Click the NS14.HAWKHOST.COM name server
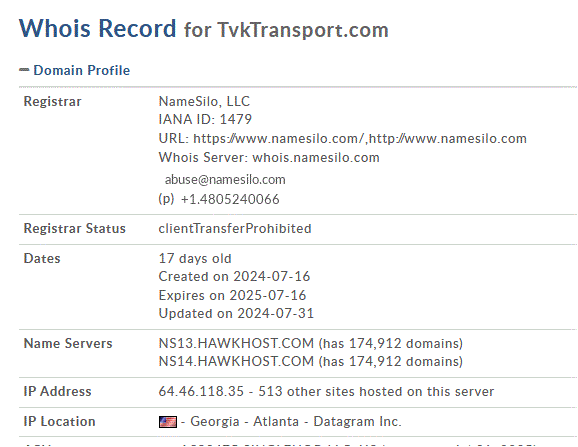This screenshot has width=578, height=447. [236, 362]
